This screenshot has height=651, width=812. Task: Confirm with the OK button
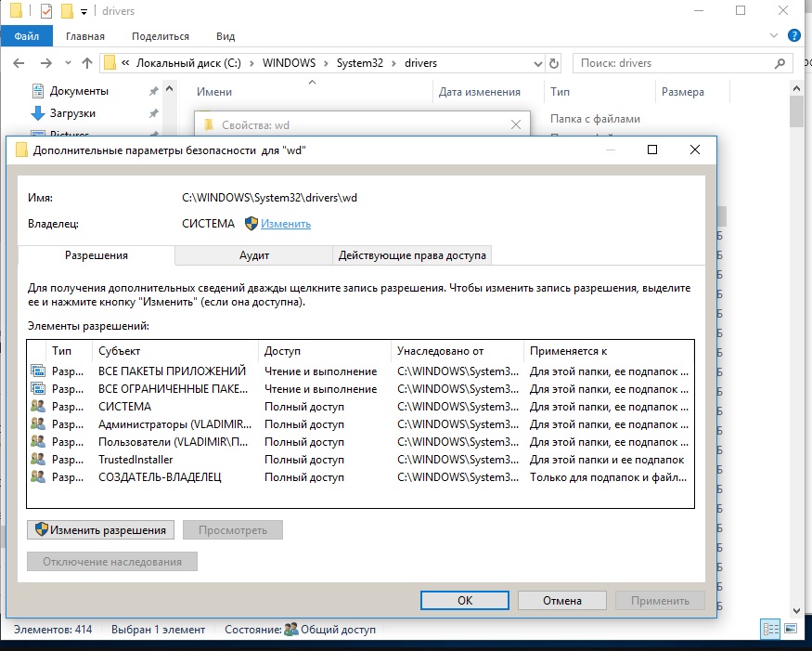point(465,600)
